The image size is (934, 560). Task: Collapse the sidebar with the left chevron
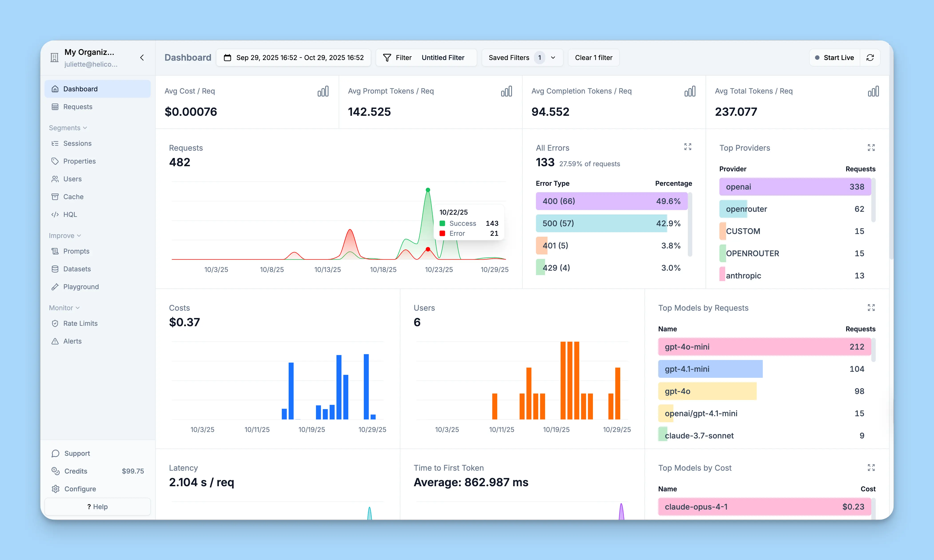pos(142,57)
